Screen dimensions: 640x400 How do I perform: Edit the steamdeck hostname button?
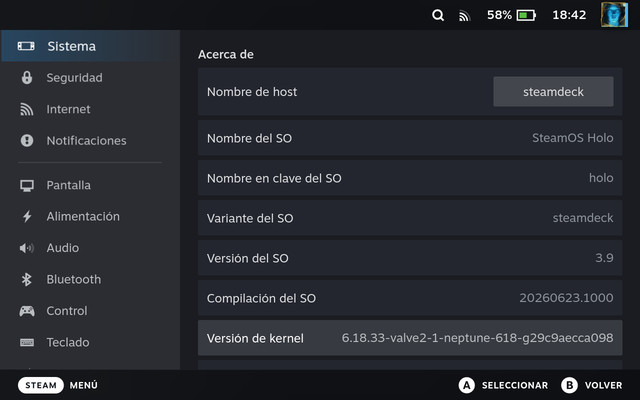553,92
